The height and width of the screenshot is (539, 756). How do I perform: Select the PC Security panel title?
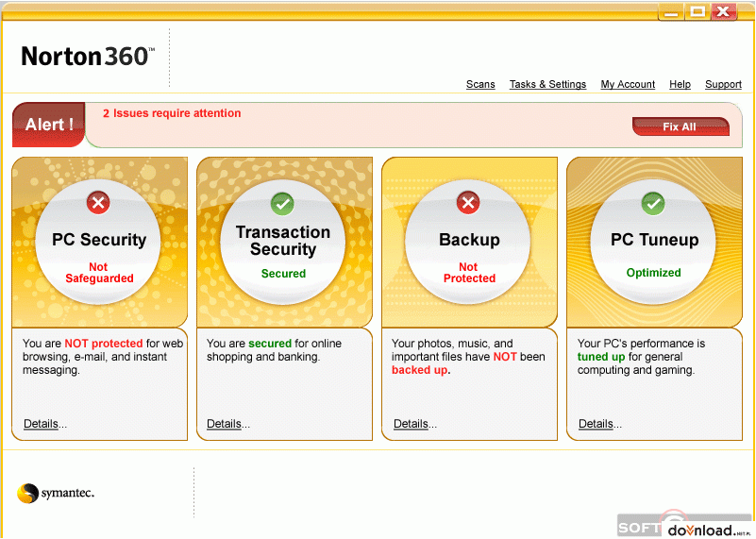coord(99,240)
